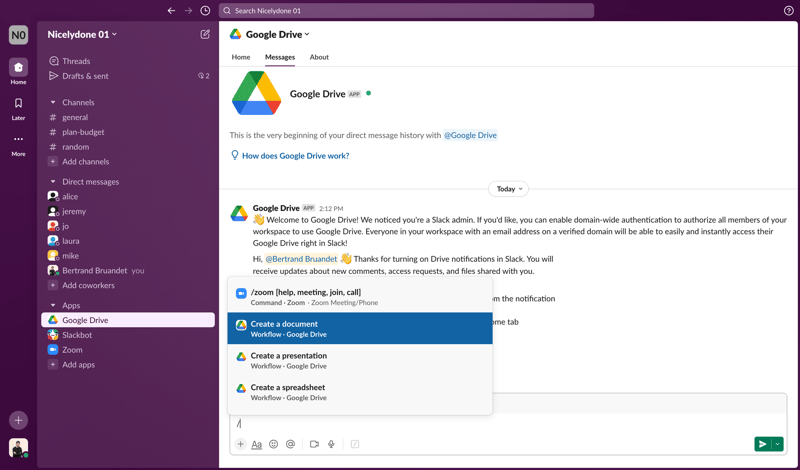Viewport: 800px width, 470px height.
Task: Open Google Drive header dropdown chevron
Action: pos(307,34)
